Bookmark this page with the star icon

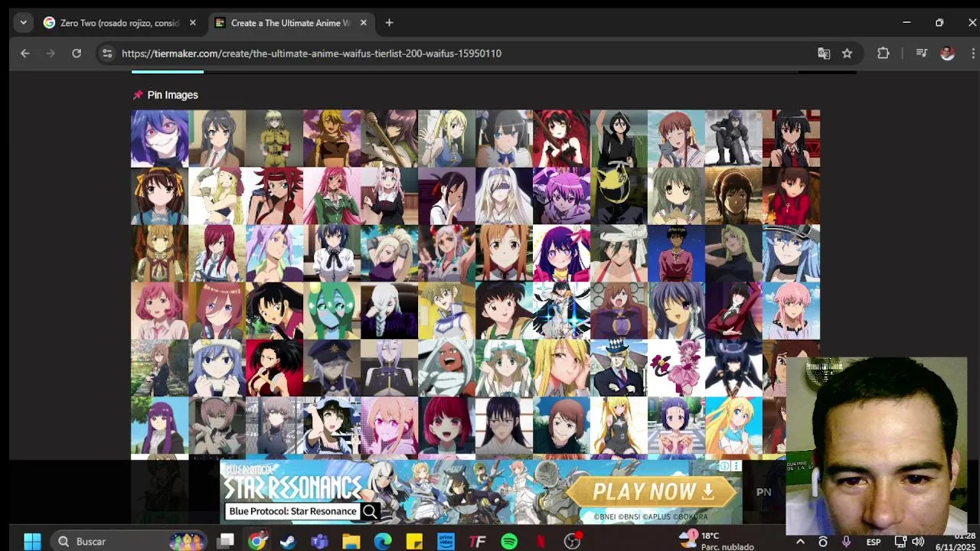click(x=847, y=54)
